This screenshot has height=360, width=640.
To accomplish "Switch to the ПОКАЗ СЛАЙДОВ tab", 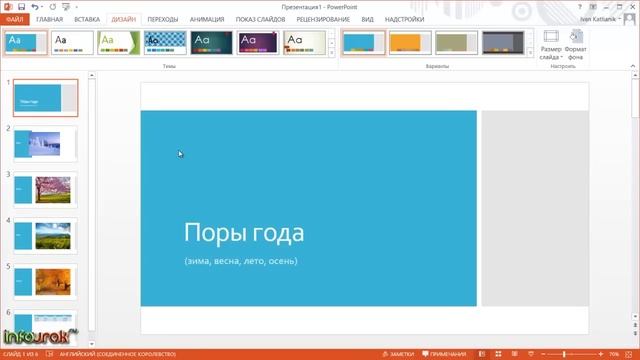I will coord(260,19).
